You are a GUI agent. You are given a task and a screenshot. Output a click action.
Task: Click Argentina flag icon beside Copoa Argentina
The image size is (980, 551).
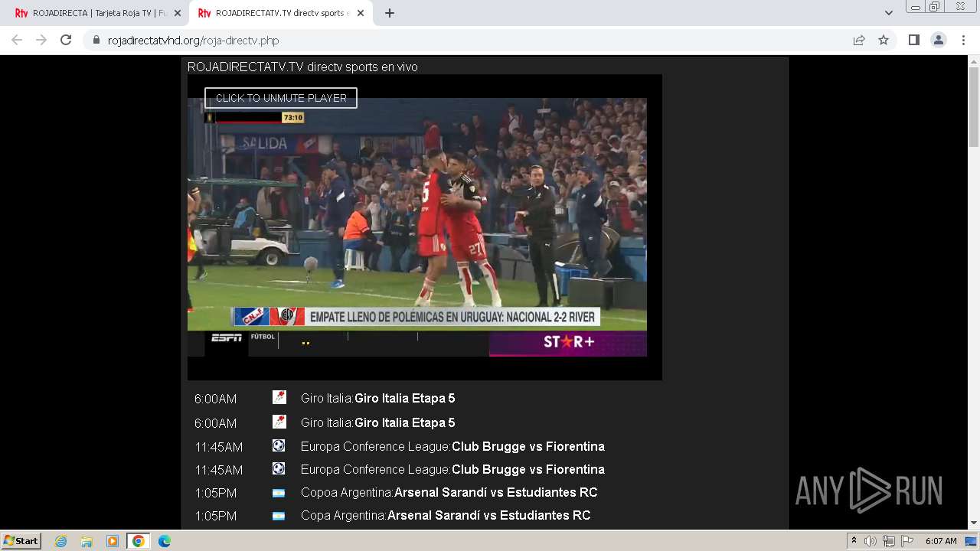[279, 493]
